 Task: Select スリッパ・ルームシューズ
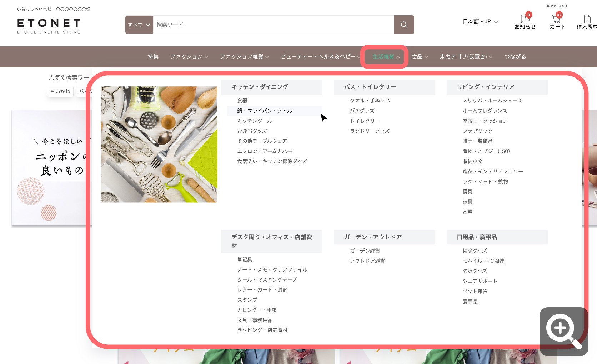tap(492, 101)
